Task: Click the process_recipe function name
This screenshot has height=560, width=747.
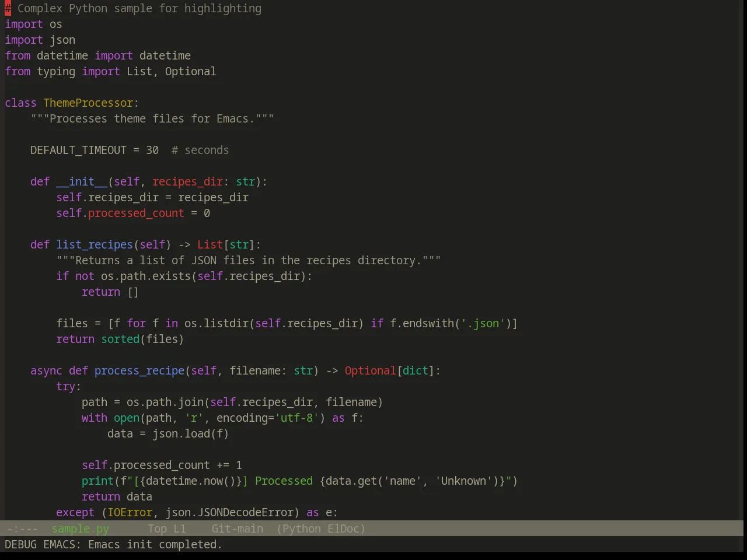Action: [x=139, y=370]
